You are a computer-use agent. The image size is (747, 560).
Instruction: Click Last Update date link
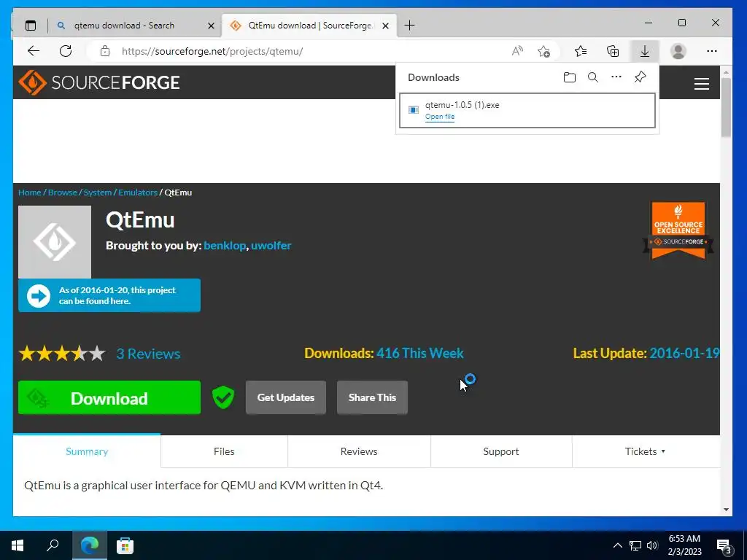684,353
